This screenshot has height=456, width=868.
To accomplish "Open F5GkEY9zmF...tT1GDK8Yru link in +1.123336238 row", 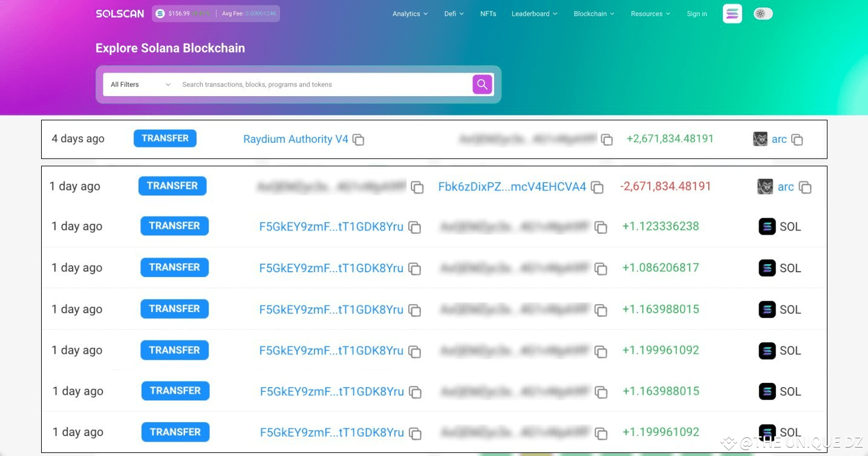I will pos(331,227).
